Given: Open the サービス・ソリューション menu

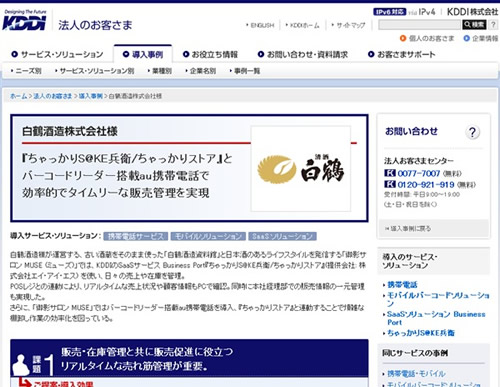Looking at the screenshot, I should pos(57,54).
